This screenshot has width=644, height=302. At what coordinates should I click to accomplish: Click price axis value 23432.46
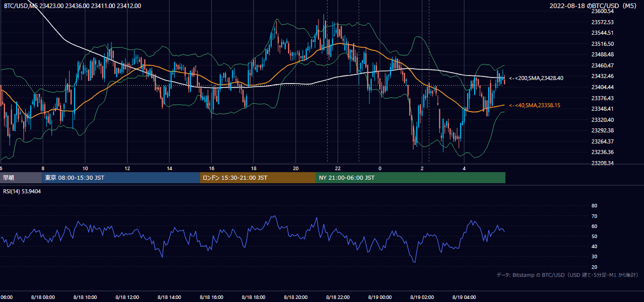tap(602, 76)
